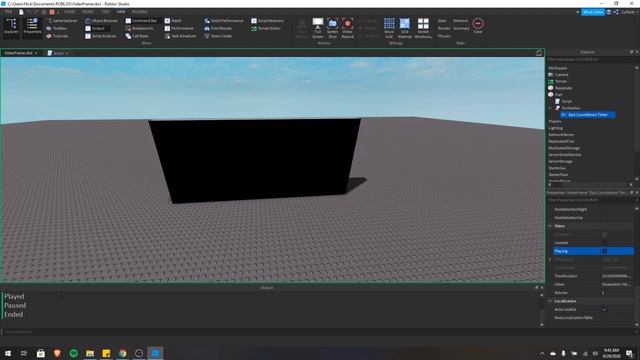This screenshot has height=360, width=640.
Task: Take a Screen Shot
Action: click(332, 28)
